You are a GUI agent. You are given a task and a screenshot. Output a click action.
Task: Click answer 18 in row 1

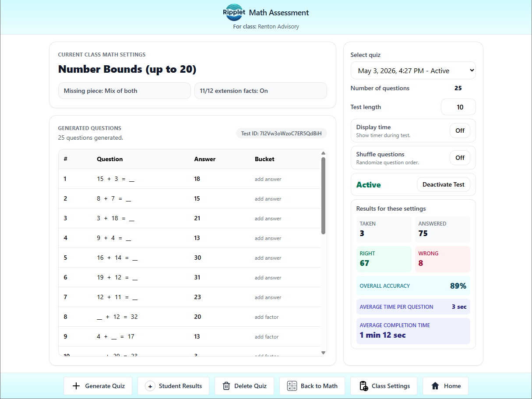point(197,179)
